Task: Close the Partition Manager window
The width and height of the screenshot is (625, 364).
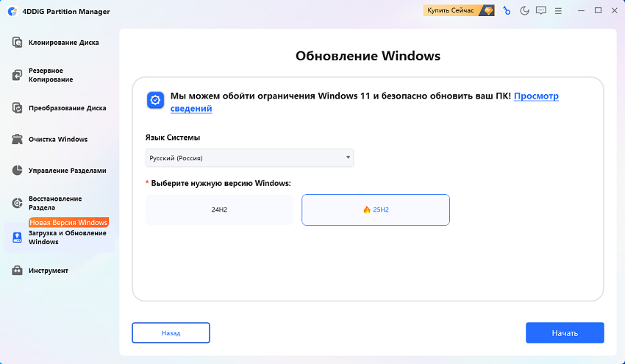Action: click(x=615, y=11)
